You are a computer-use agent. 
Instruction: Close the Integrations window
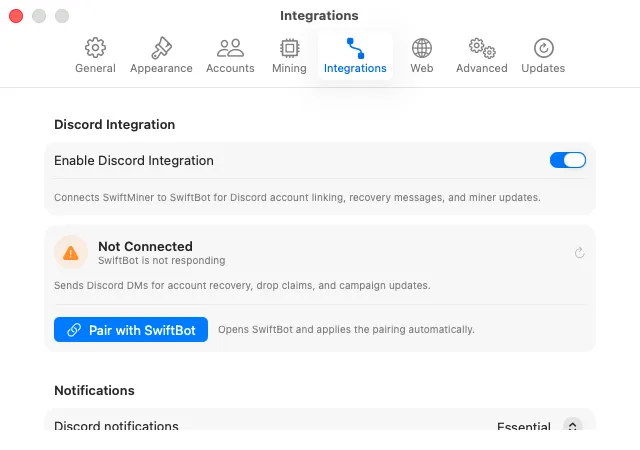coord(16,16)
